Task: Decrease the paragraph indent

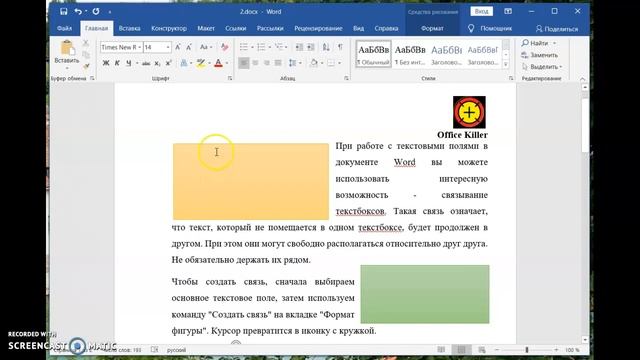Action: tap(299, 47)
